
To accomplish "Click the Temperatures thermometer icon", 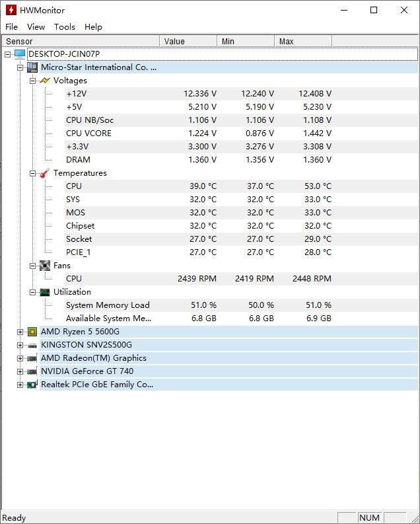I will pyautogui.click(x=45, y=173).
